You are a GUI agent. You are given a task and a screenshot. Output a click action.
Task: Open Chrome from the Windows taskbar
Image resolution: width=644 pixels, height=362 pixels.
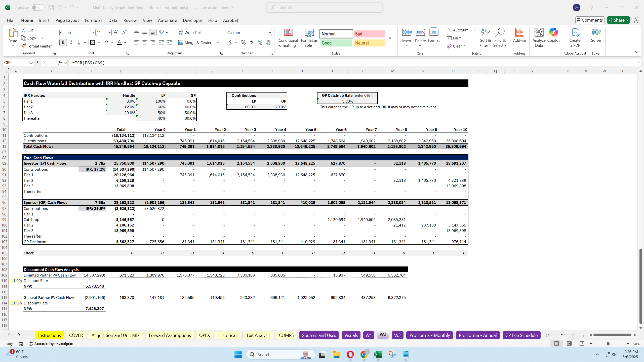(364, 354)
